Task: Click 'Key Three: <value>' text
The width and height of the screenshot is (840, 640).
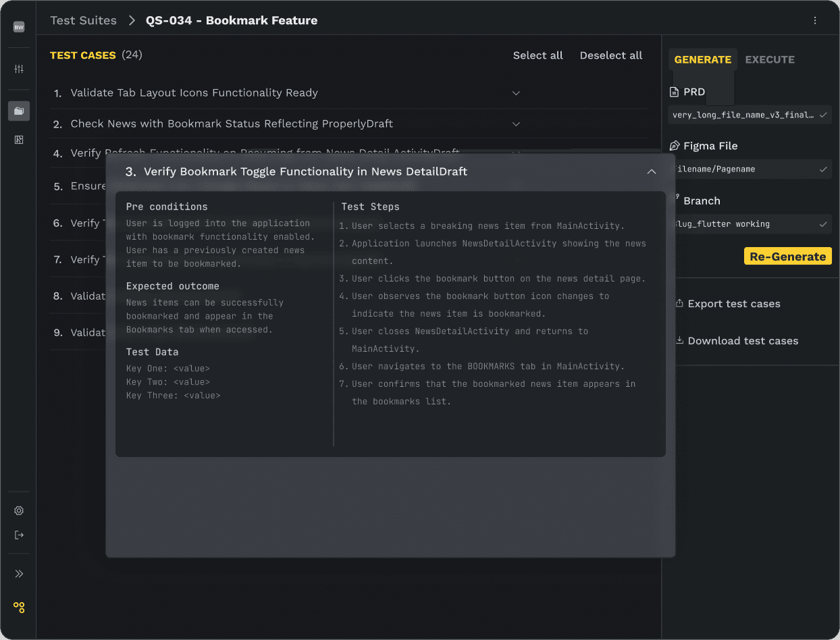Action: [173, 396]
